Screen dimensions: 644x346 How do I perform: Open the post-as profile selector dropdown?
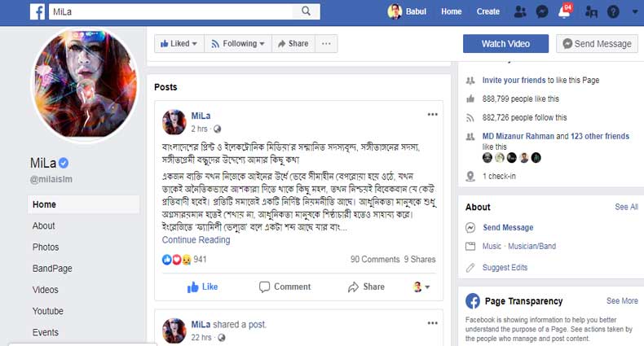pos(421,287)
